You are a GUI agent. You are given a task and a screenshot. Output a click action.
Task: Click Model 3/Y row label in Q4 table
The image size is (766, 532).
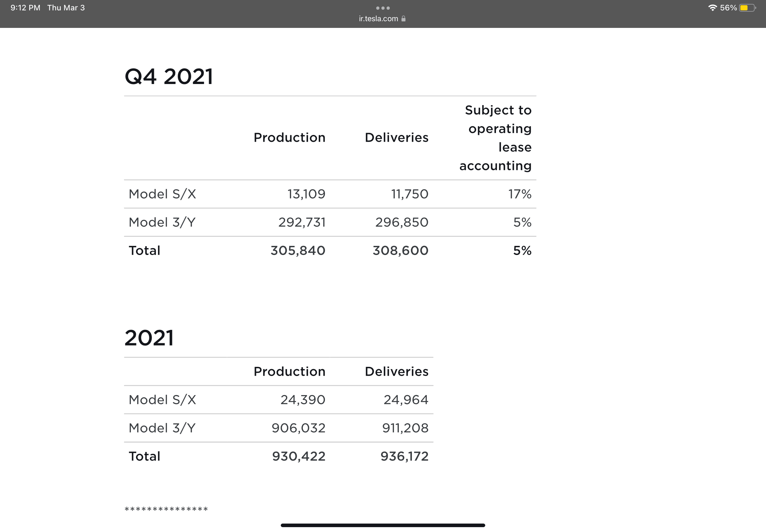(162, 222)
